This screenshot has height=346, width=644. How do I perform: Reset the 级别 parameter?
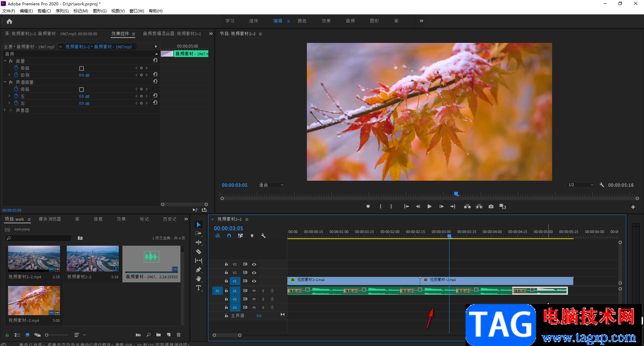point(155,74)
